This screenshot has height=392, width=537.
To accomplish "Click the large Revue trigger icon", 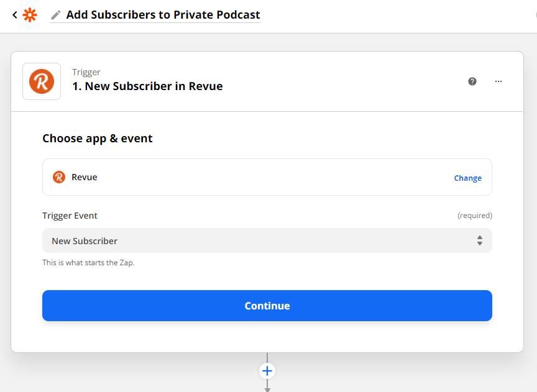I will [x=42, y=81].
